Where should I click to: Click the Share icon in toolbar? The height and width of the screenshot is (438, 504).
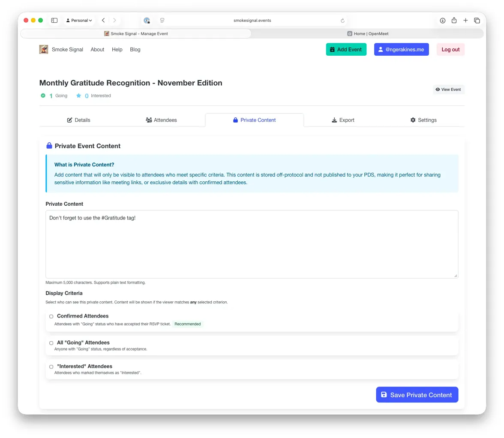pos(454,20)
